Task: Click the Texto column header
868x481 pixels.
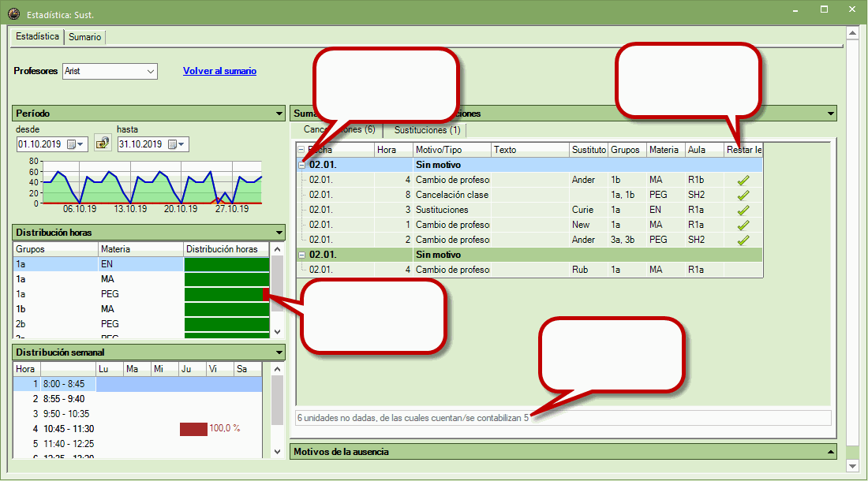Action: pos(530,150)
